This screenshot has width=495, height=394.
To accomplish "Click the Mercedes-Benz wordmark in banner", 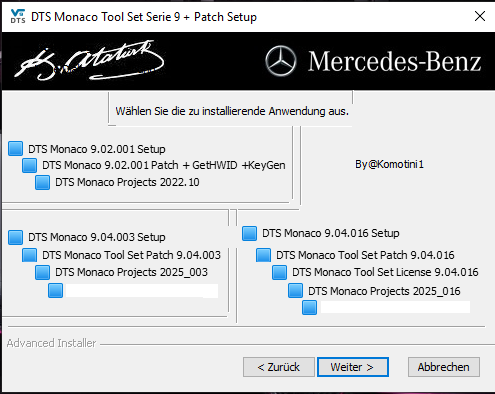I will click(395, 61).
